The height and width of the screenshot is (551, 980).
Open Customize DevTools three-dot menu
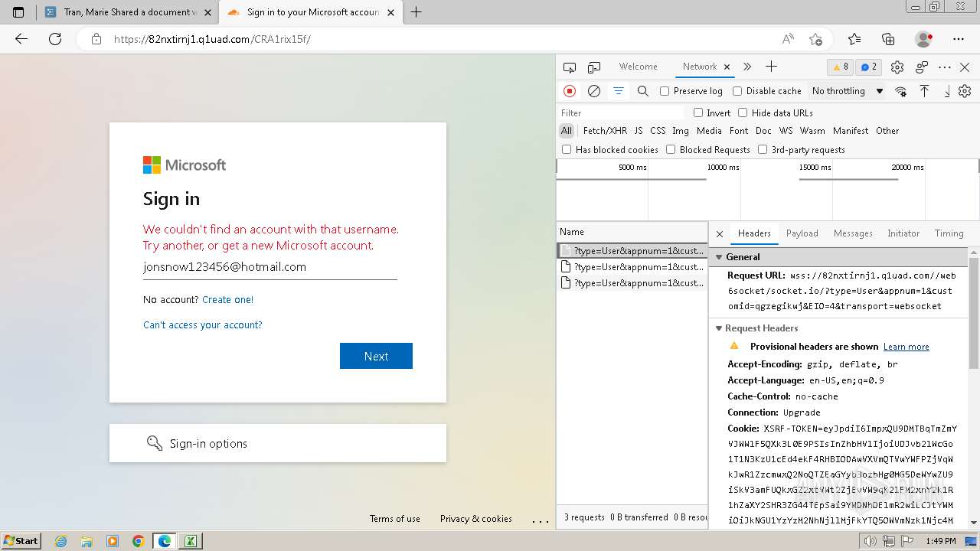945,67
